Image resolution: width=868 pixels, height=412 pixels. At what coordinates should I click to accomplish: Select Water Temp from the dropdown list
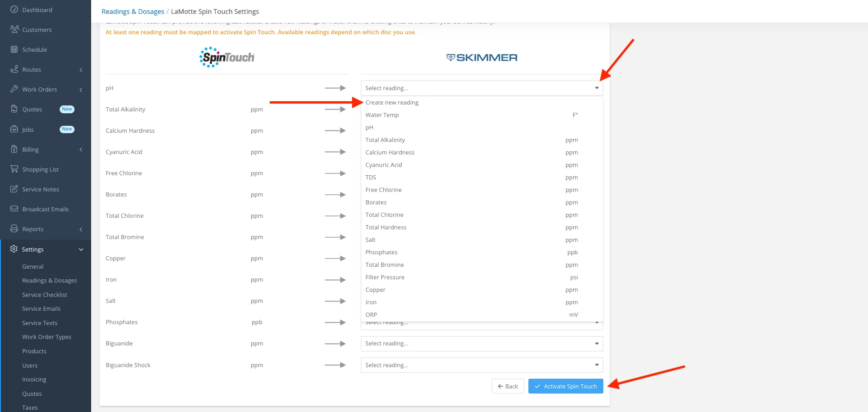482,115
